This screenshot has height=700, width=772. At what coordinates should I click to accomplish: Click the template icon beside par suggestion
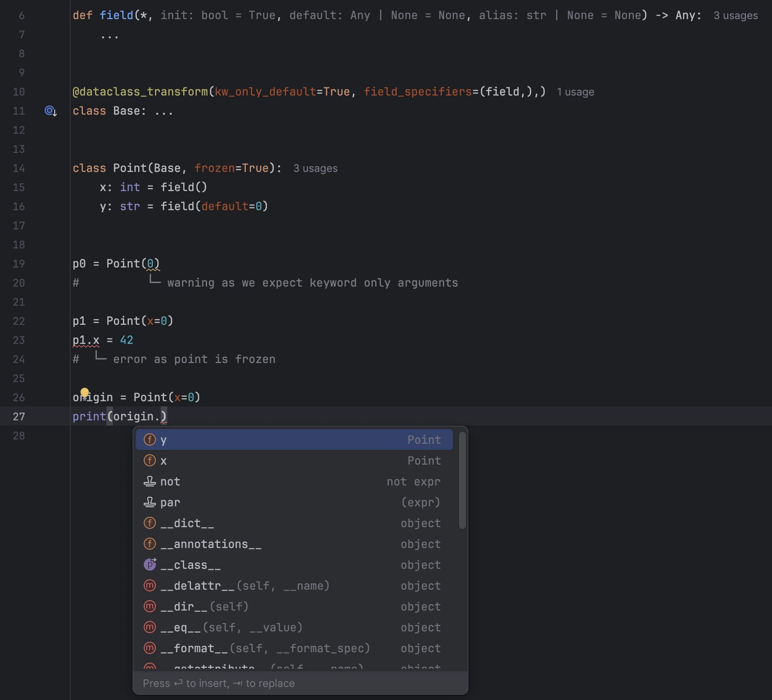150,502
